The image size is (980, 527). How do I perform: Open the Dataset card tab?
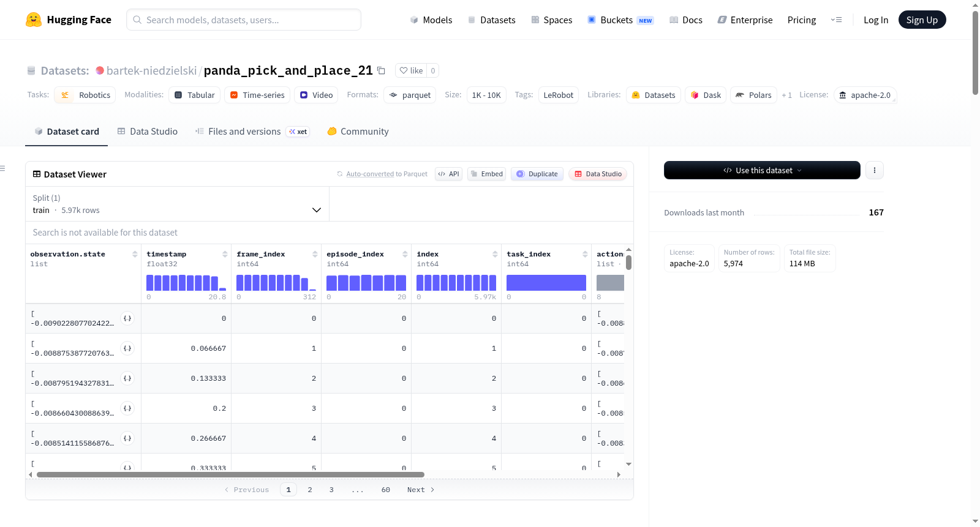click(67, 132)
